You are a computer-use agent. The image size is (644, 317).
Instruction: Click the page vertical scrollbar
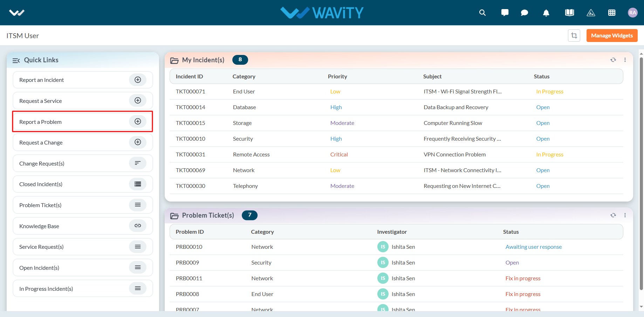(x=641, y=173)
